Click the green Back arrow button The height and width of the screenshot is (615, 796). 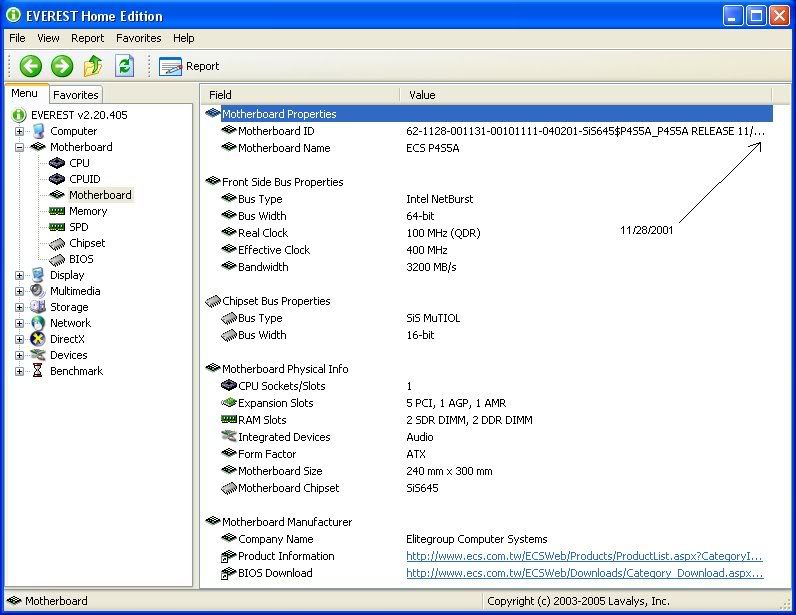pyautogui.click(x=30, y=66)
